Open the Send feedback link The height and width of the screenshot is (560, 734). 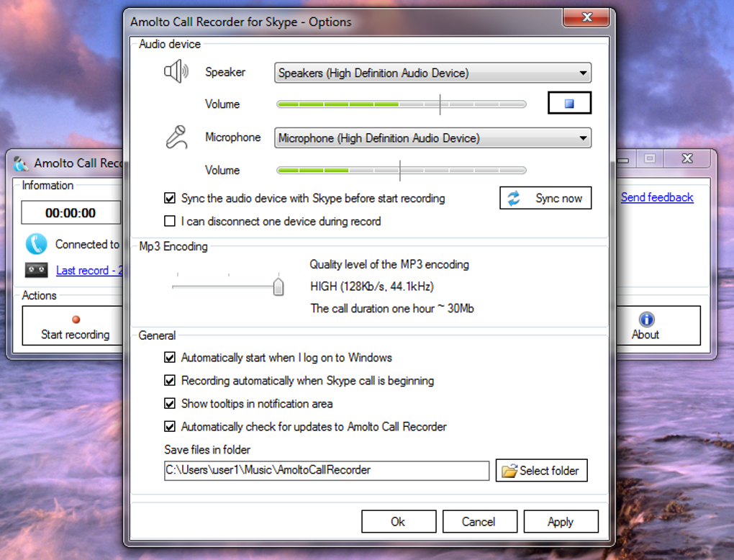(x=657, y=198)
